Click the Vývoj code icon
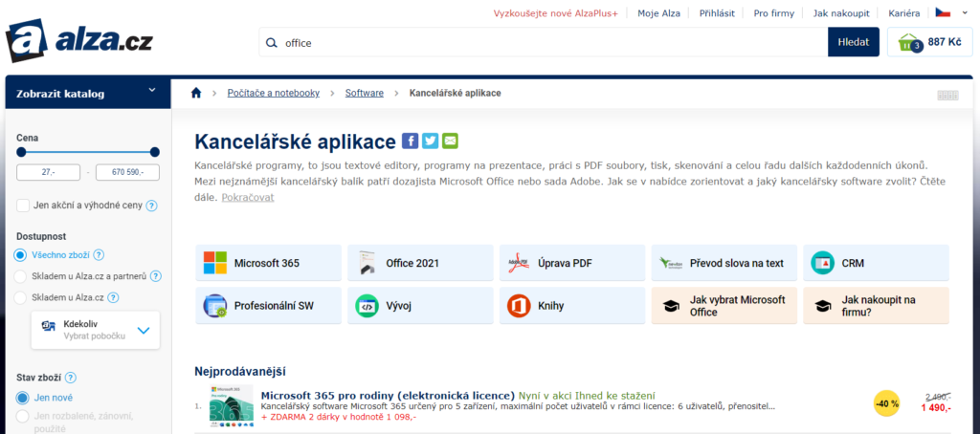This screenshot has height=434, width=980. 367,306
